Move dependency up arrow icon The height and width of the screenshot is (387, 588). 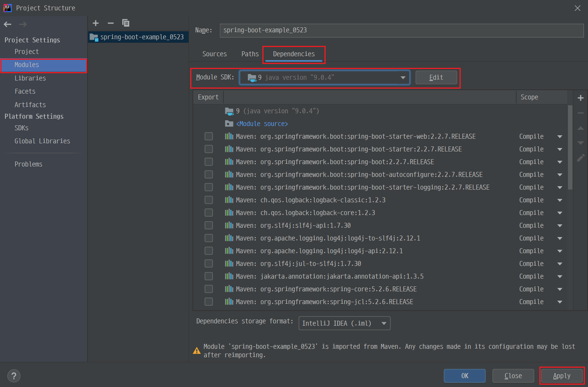(x=580, y=128)
